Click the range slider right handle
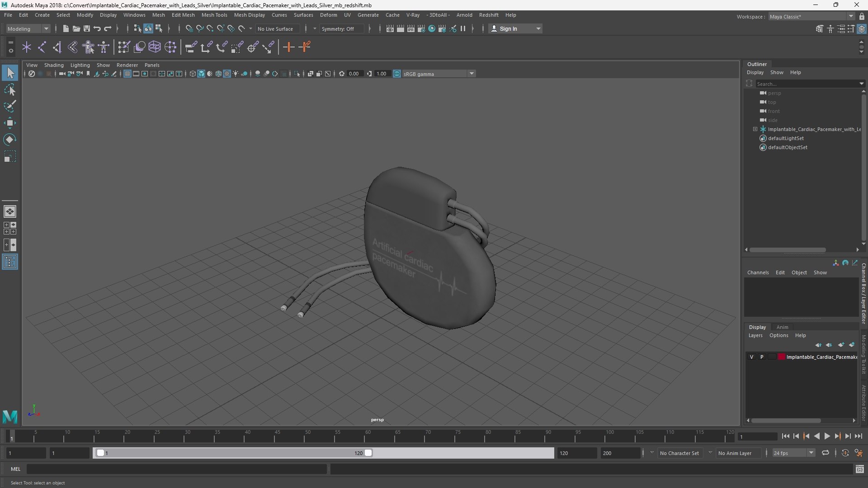The width and height of the screenshot is (868, 488). (x=368, y=453)
